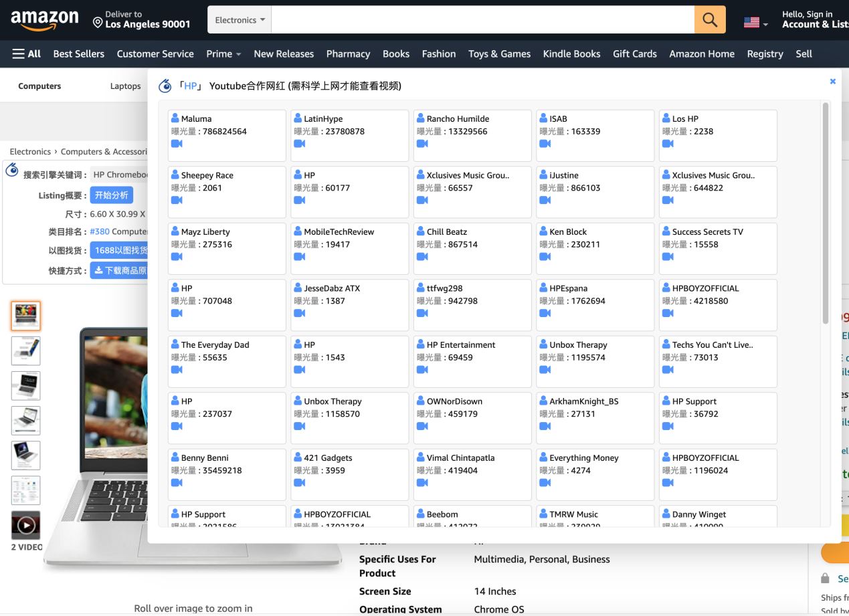Select the Best Sellers nav item

pos(79,54)
